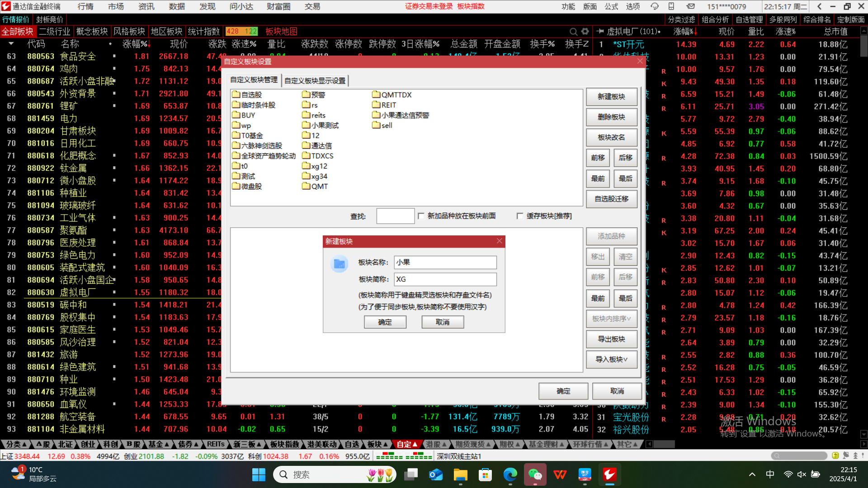The width and height of the screenshot is (868, 488).
Task: Click 确定 in the 新建板块 dialog
Action: point(385,322)
